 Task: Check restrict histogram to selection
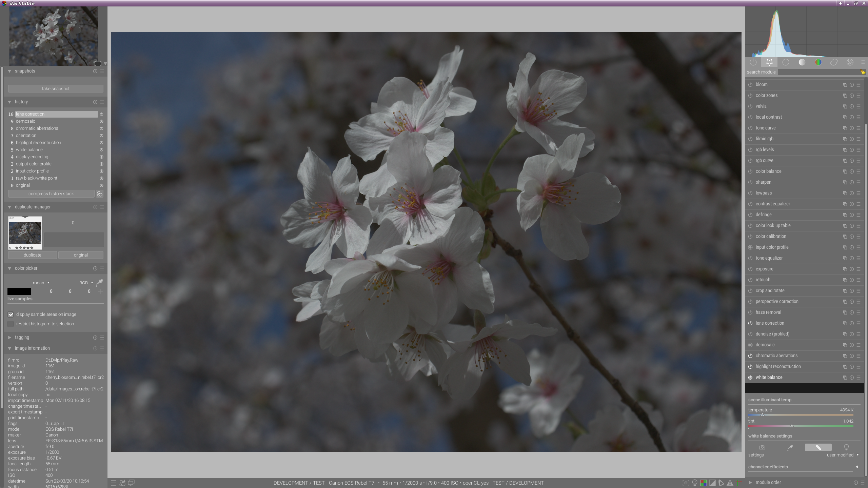[x=11, y=324]
